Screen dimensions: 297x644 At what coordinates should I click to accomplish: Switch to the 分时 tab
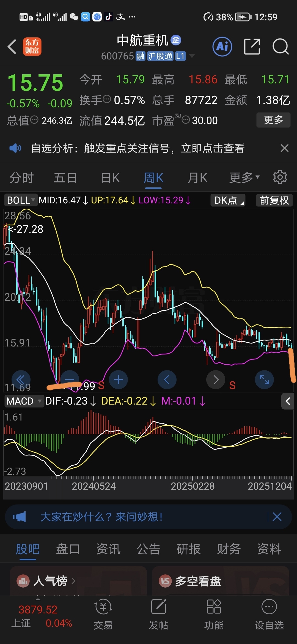click(x=21, y=178)
